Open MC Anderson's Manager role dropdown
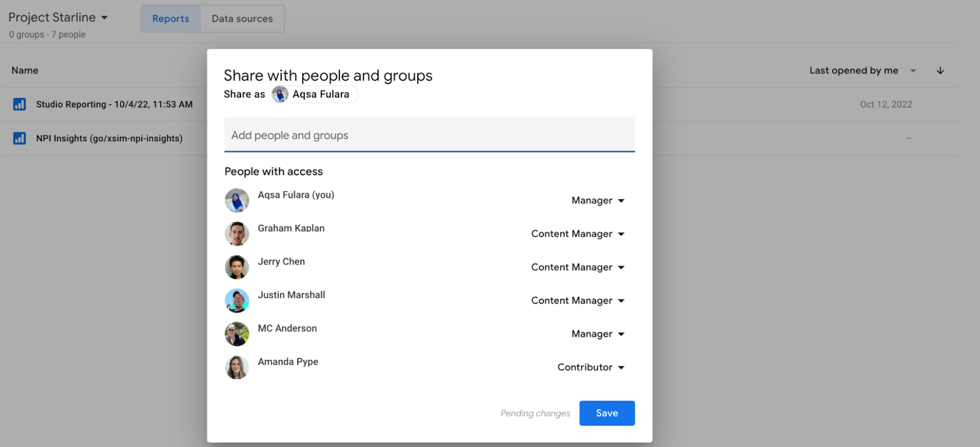 tap(598, 334)
